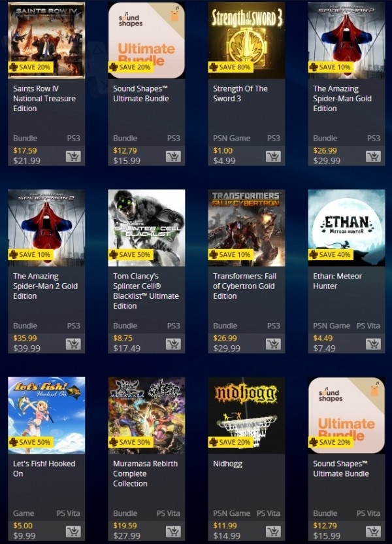Add Strength Of The Sword 3 to cart
Viewport: 392px width, 544px height.
pos(273,156)
